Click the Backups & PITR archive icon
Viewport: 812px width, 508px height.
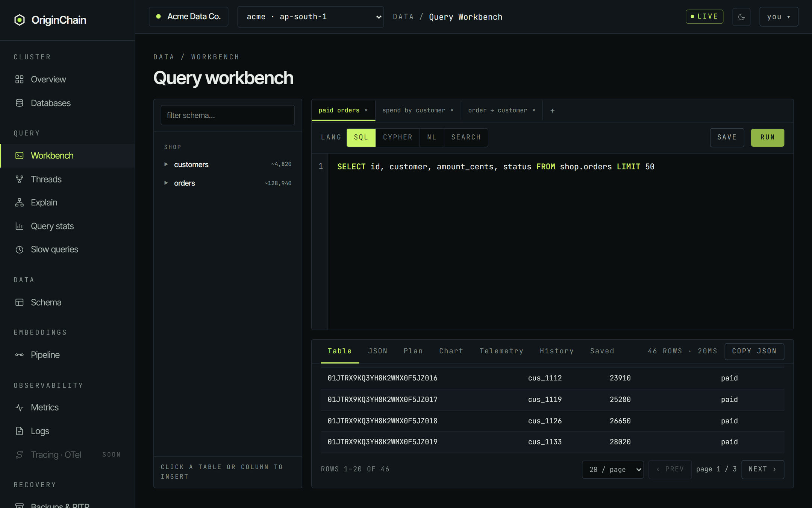click(x=20, y=505)
